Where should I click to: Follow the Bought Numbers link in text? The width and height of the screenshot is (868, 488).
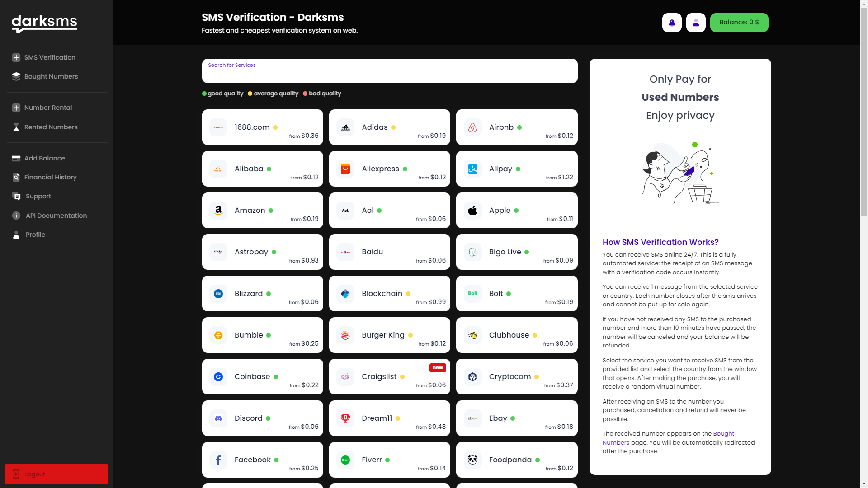723,434
